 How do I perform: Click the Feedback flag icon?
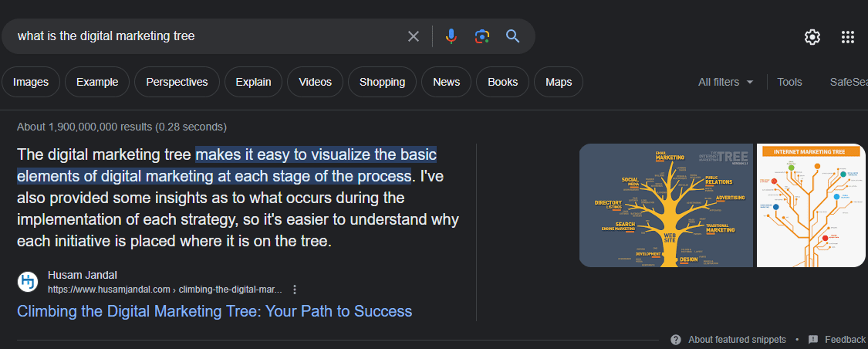click(813, 340)
